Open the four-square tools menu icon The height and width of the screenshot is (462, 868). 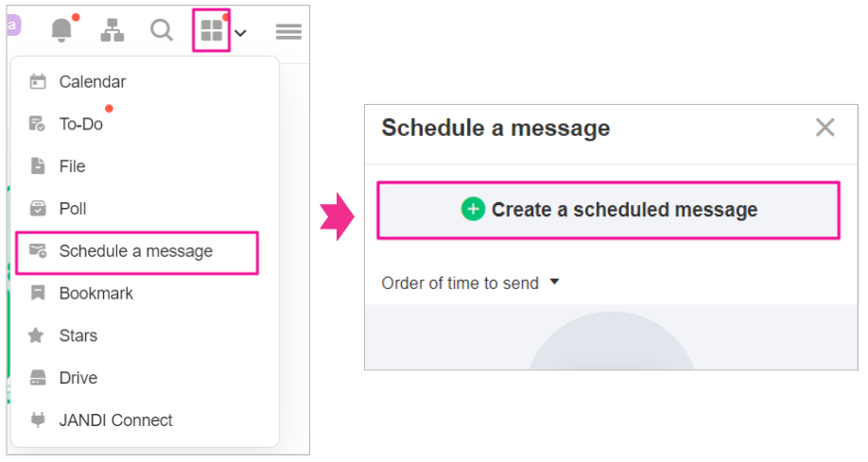point(212,30)
